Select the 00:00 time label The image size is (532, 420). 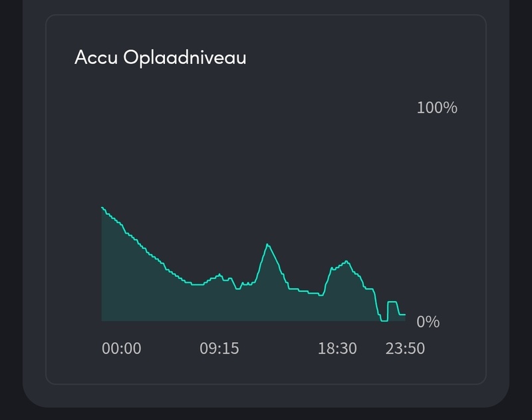[122, 348]
